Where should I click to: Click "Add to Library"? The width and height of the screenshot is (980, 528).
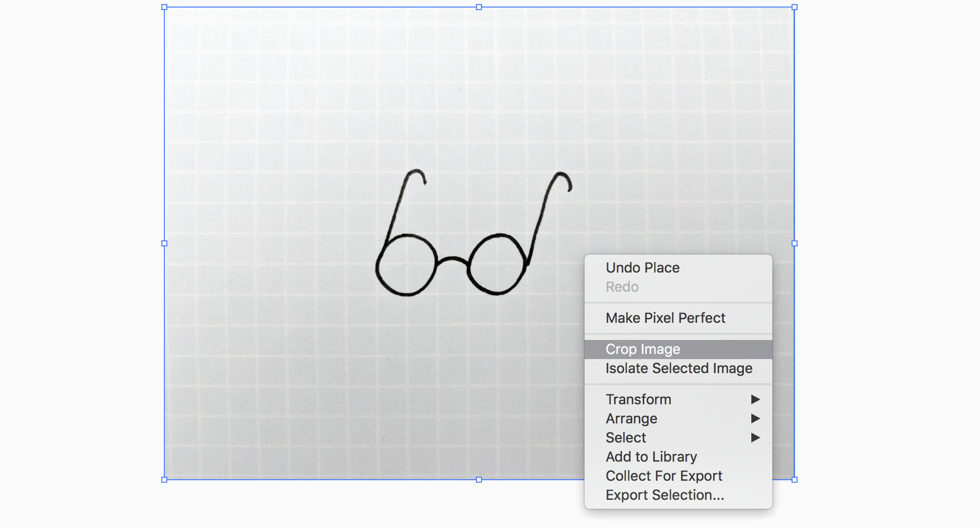[651, 457]
